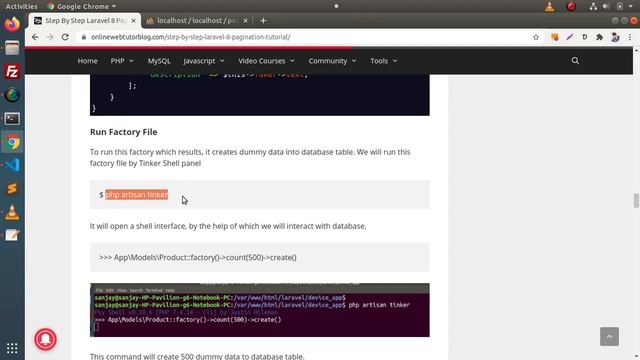Screen dimensions: 640x360
Task: Open Terminal from the dock
Action: pos(12,119)
